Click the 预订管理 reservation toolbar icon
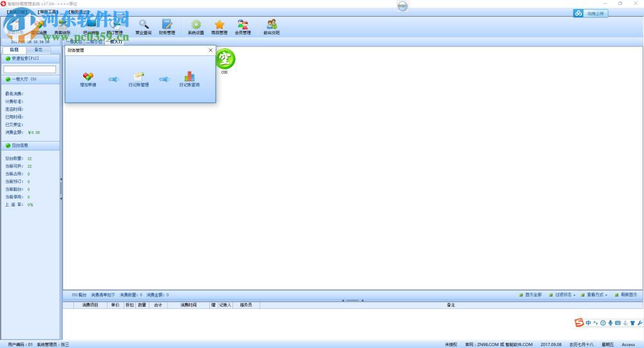The image size is (644, 348). pyautogui.click(x=115, y=27)
